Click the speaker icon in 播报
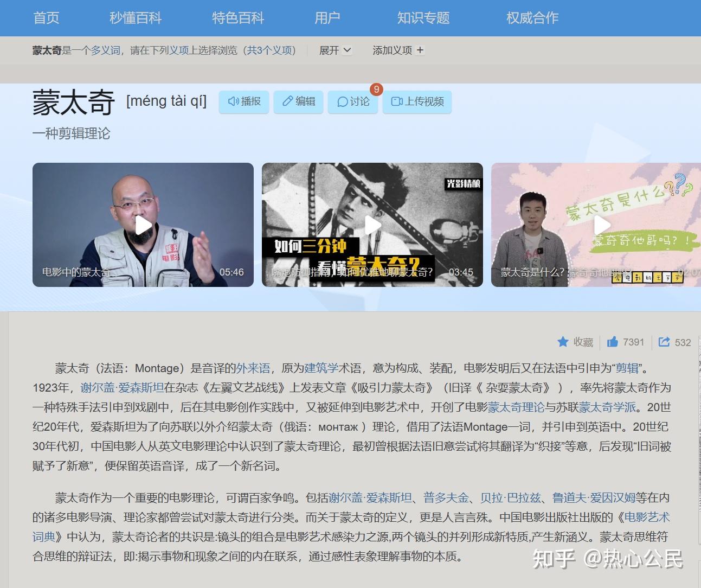 coord(233,101)
